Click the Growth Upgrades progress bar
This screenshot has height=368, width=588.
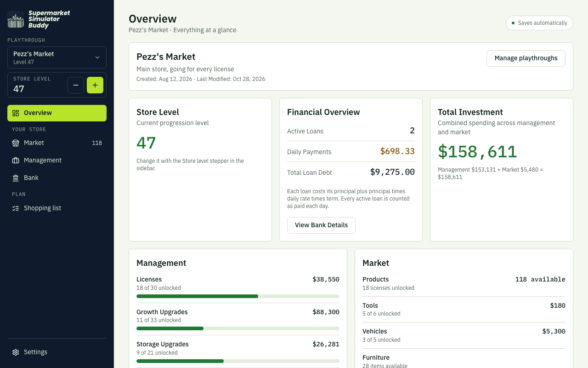point(238,328)
